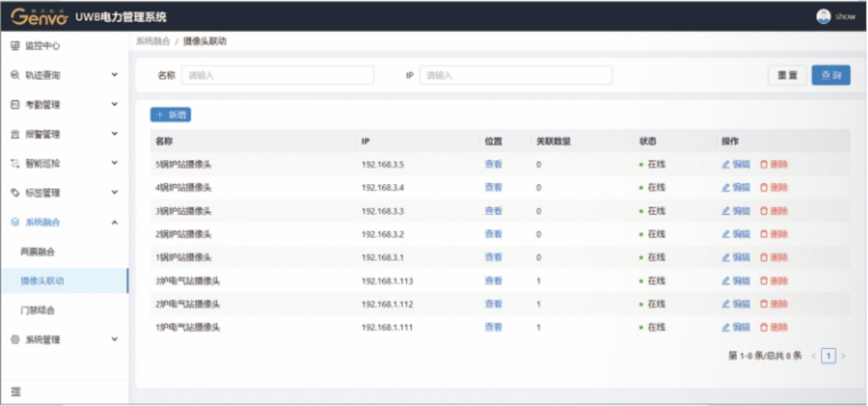Delete the 3炉电气站摄像头 row
868x406 pixels.
[774, 281]
